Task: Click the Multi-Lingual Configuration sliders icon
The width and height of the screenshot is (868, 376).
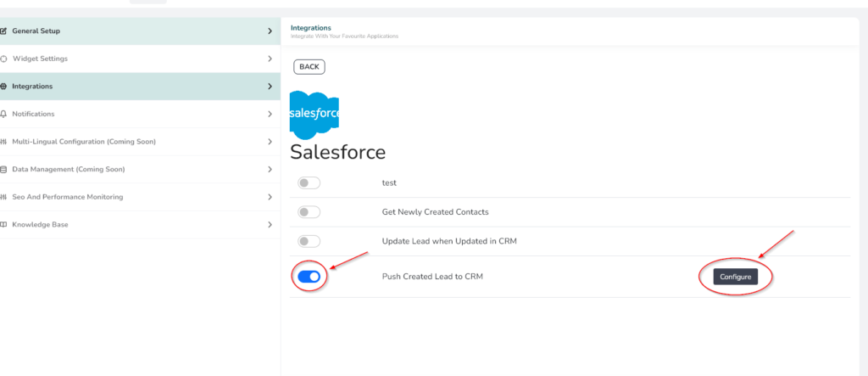Action: click(3, 142)
